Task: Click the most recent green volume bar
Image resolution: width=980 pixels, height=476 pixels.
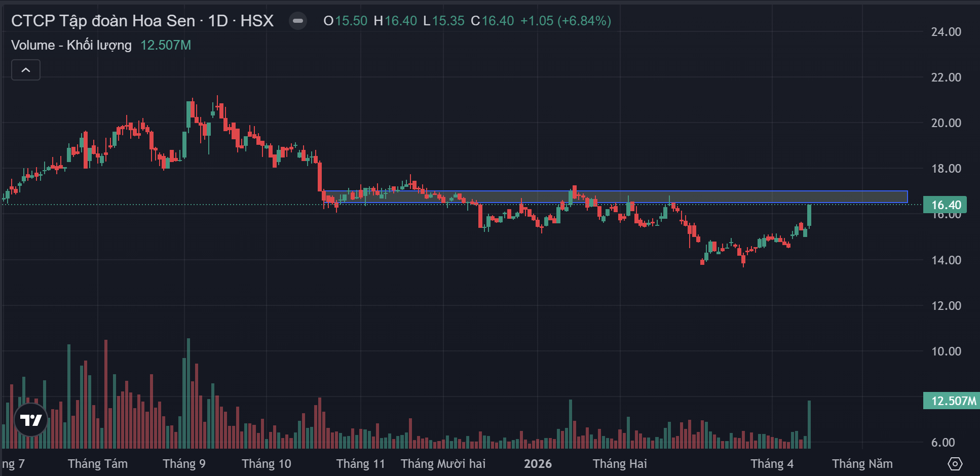Action: point(809,424)
